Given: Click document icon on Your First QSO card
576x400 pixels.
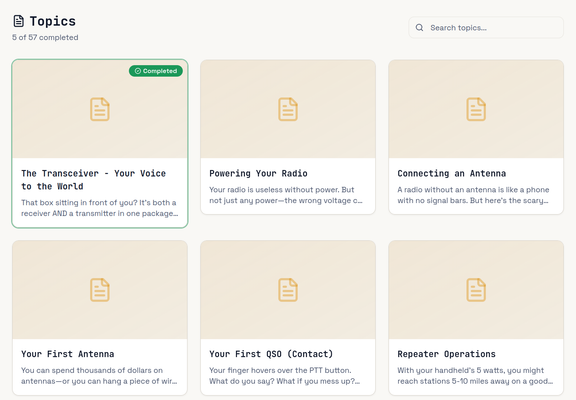Looking at the screenshot, I should pyautogui.click(x=288, y=290).
